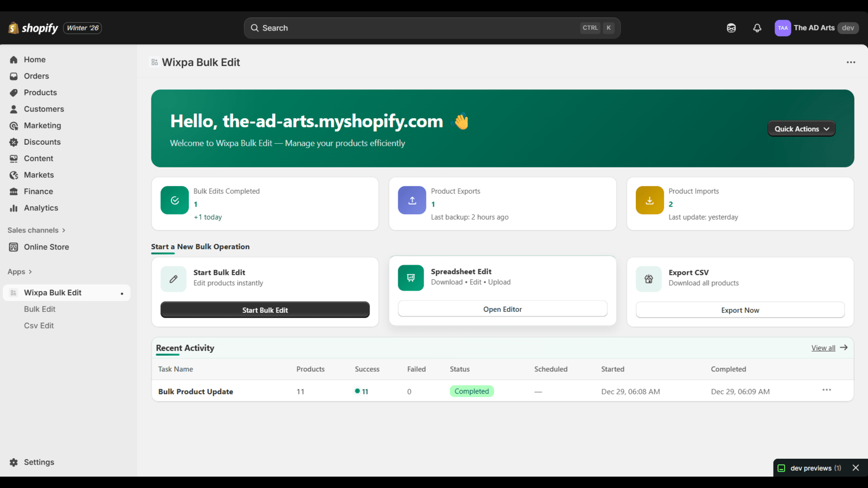868x488 pixels.
Task: Click the Last backup: 2 hours ago text
Action: pyautogui.click(x=470, y=217)
